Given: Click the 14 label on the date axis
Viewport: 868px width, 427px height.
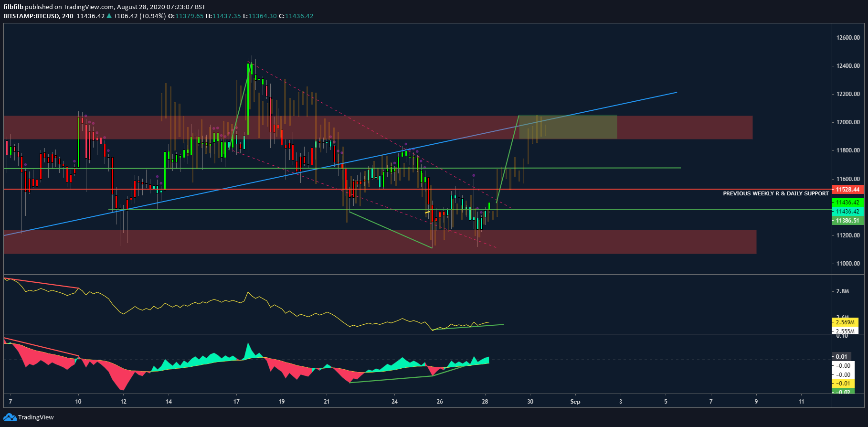Looking at the screenshot, I should click(169, 402).
